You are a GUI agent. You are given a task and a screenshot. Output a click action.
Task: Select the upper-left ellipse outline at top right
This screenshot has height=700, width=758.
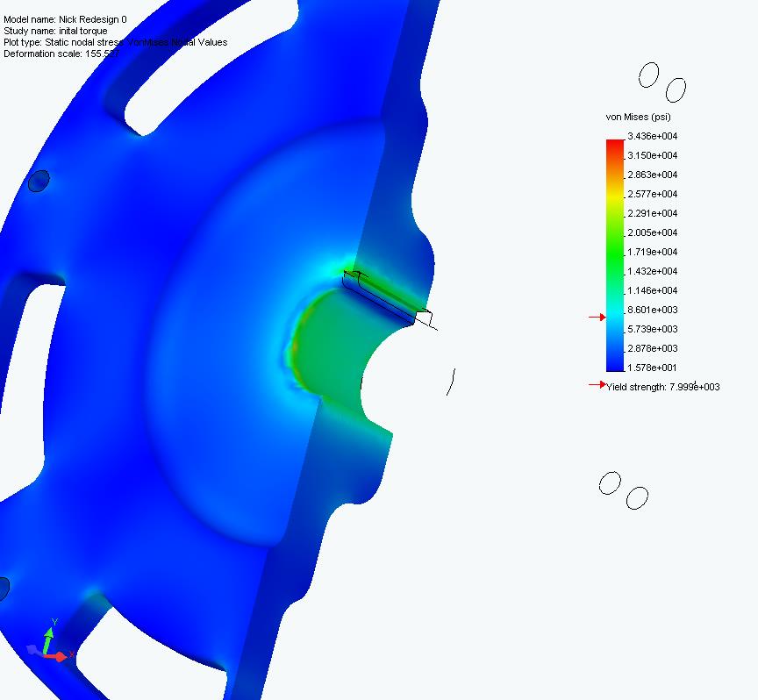pos(648,75)
